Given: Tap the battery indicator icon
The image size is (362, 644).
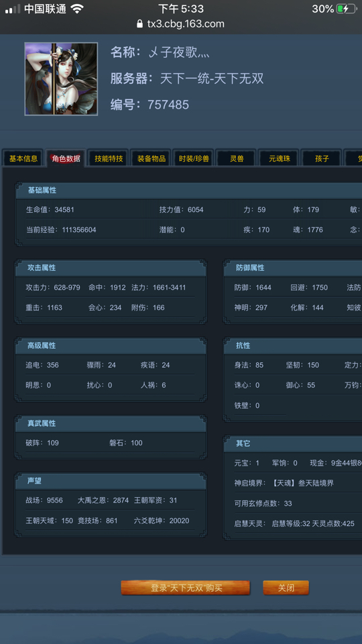Looking at the screenshot, I should (347, 9).
